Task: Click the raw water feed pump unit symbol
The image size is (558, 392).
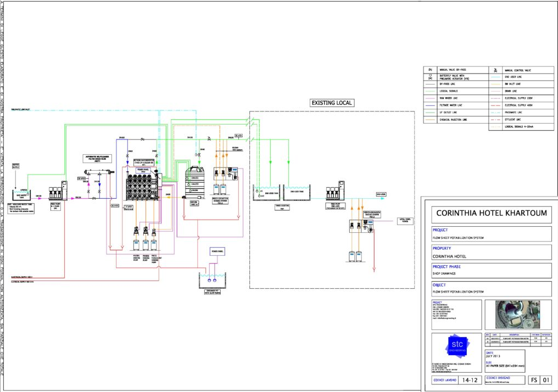Action: click(x=58, y=190)
